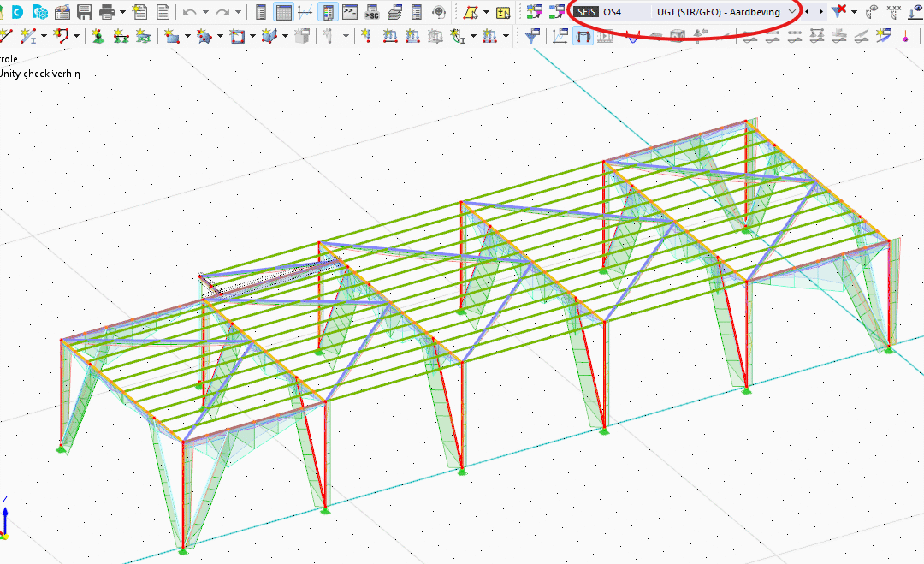Screen dimensions: 924x564
Task: Go to the previous load case
Action: [x=808, y=12]
